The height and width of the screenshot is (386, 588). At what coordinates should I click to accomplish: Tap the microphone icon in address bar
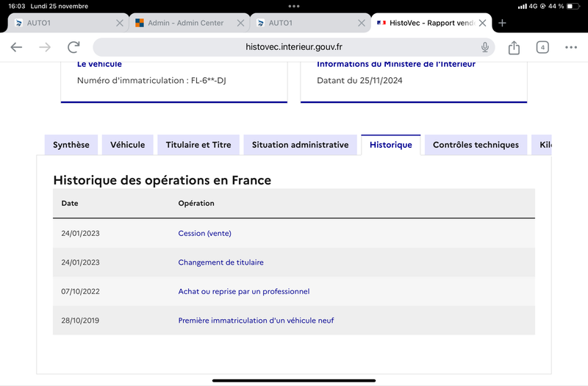click(x=485, y=47)
